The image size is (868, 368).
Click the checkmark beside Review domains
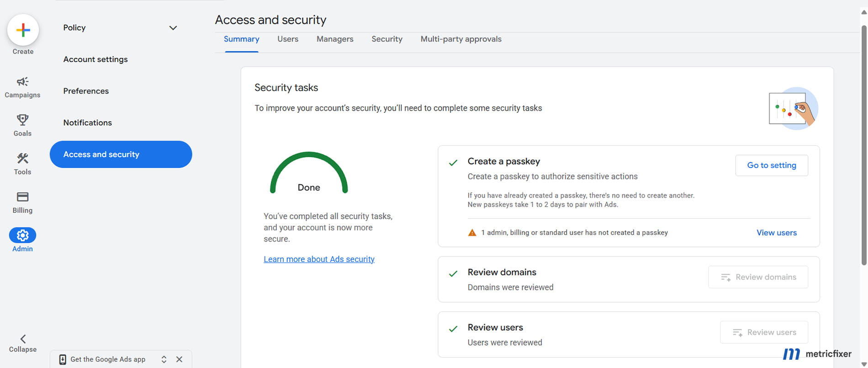tap(453, 274)
